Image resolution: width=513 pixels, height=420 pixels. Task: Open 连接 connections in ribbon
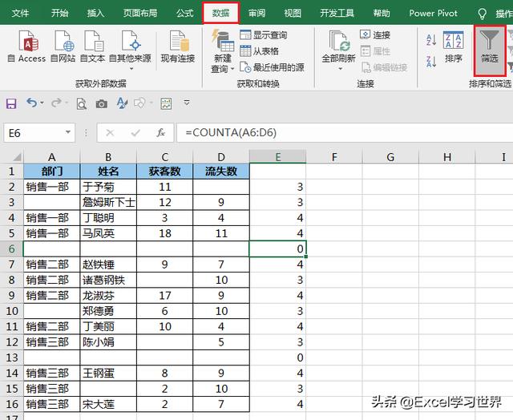click(375, 34)
